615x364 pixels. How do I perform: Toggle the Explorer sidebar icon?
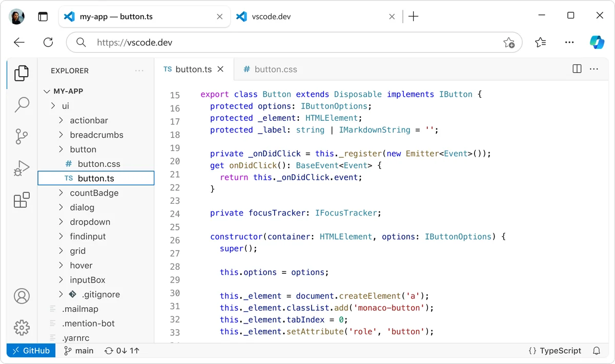(x=22, y=73)
